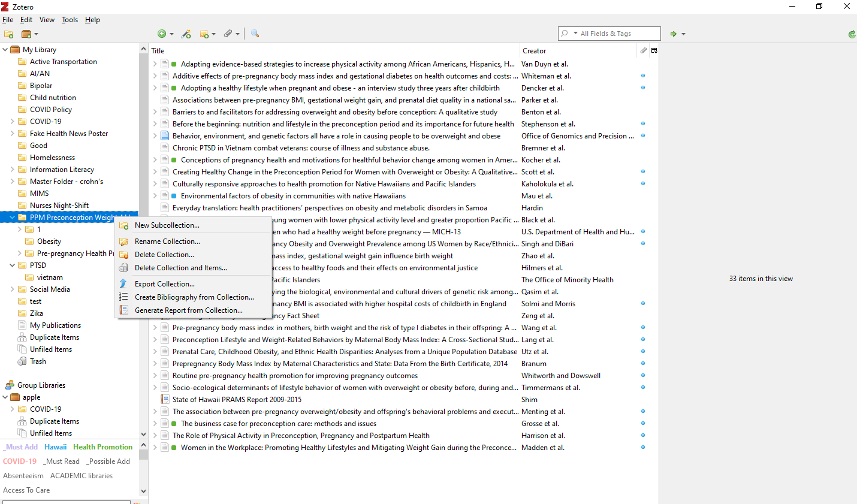The width and height of the screenshot is (857, 504).
Task: Click the web page icon for Behavior, environment item
Action: click(165, 136)
